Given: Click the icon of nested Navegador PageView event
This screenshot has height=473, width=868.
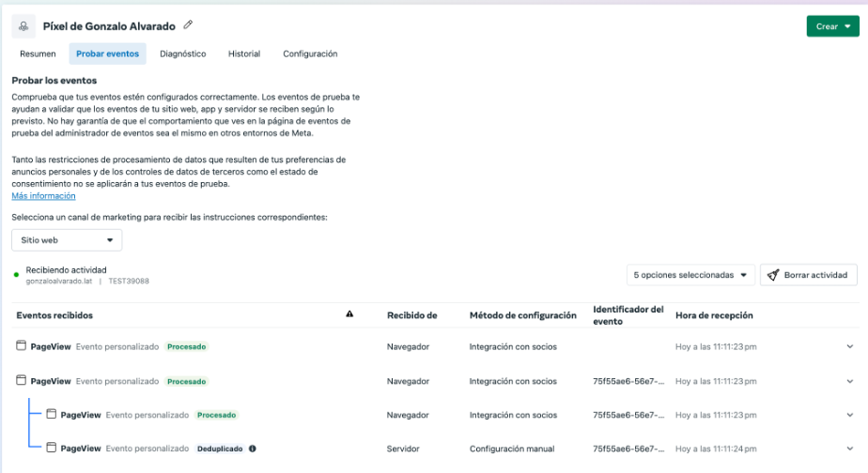Looking at the screenshot, I should pos(52,415).
